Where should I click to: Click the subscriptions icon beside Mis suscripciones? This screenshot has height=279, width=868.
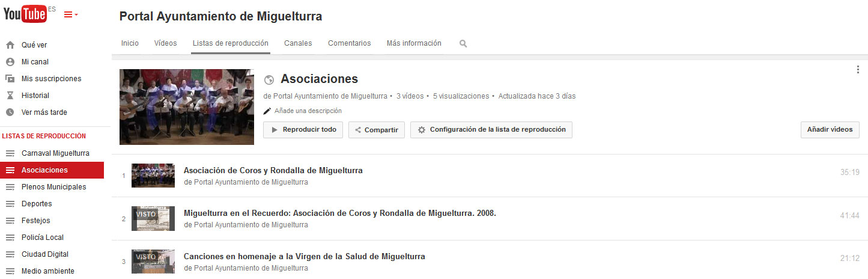click(x=10, y=79)
